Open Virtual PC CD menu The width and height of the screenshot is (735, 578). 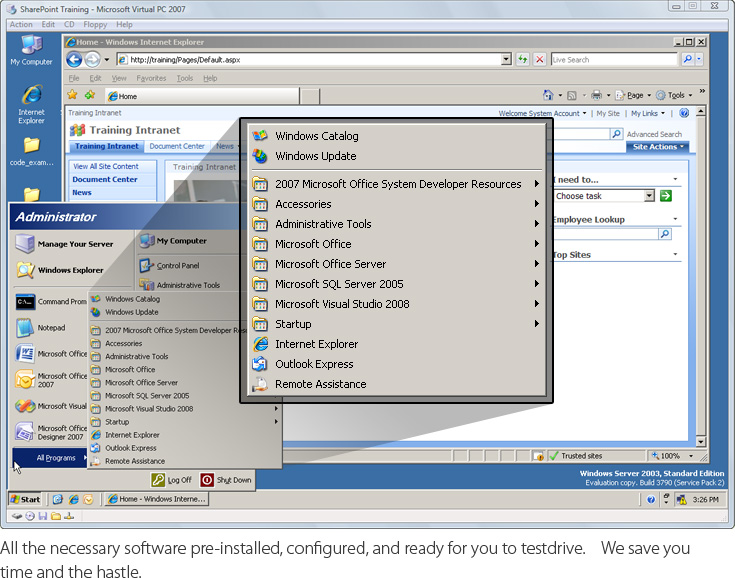(x=69, y=24)
